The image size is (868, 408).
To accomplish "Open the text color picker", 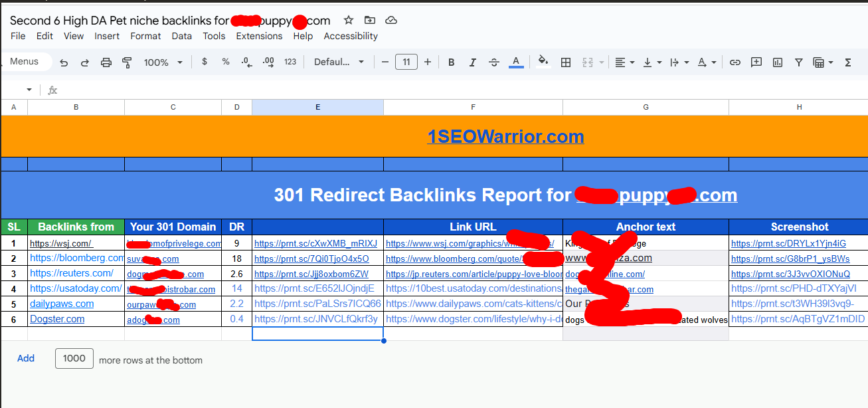I will pyautogui.click(x=515, y=62).
